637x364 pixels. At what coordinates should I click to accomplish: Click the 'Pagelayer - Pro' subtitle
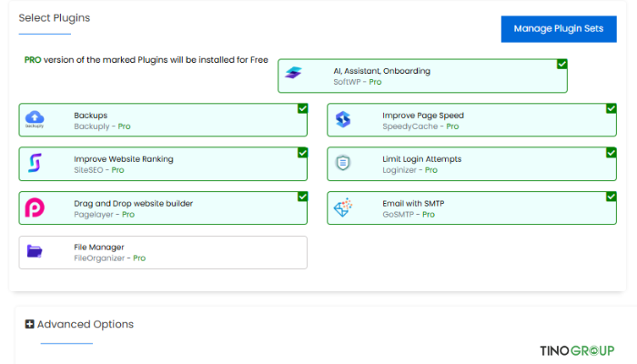(104, 214)
